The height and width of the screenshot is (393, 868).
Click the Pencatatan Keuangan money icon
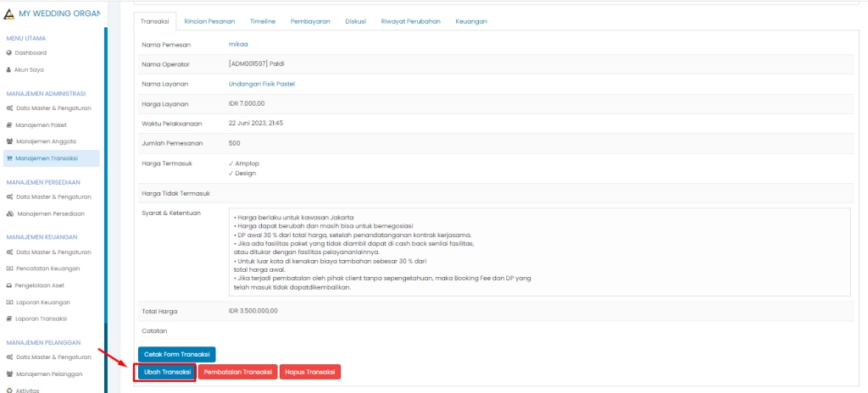point(9,268)
